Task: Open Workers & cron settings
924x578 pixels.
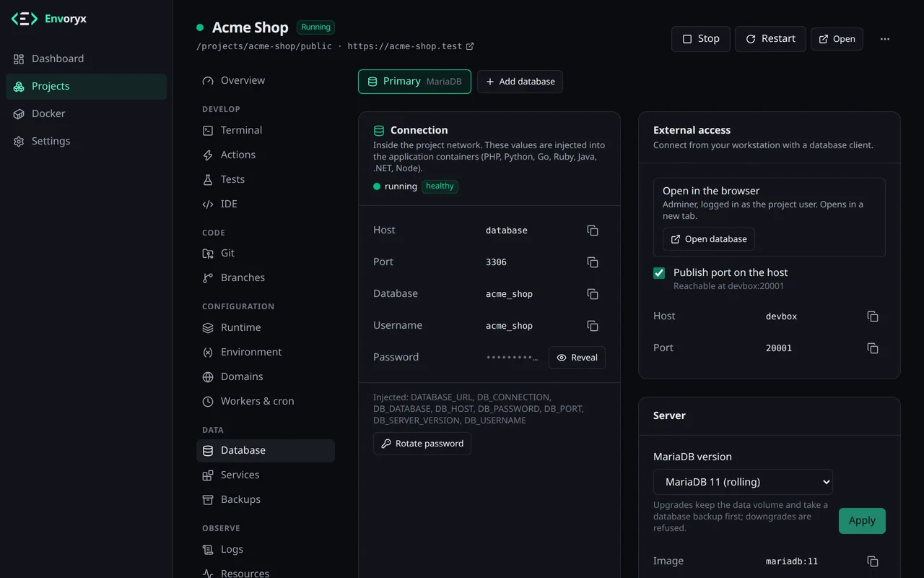Action: [266, 402]
